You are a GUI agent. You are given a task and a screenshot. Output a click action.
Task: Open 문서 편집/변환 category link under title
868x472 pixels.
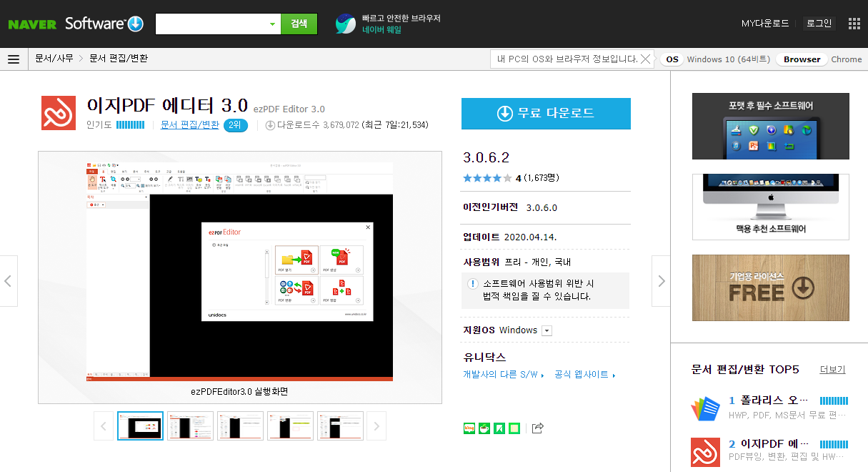pos(190,125)
